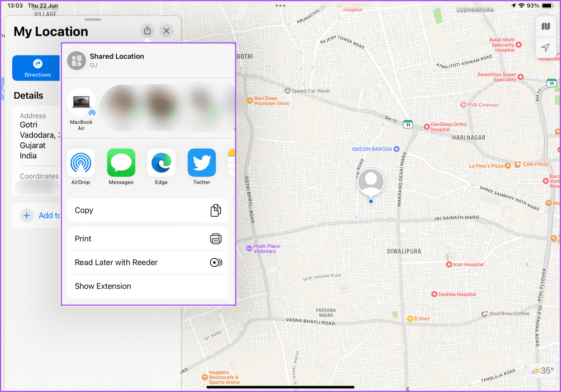This screenshot has width=561, height=392.
Task: Tap the home indicator bar
Action: coord(280,387)
